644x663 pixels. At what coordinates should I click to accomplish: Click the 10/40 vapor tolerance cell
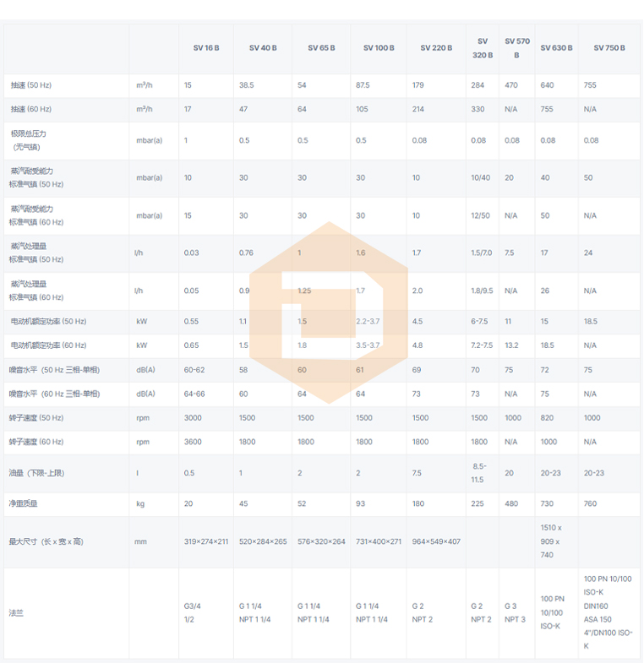479,178
